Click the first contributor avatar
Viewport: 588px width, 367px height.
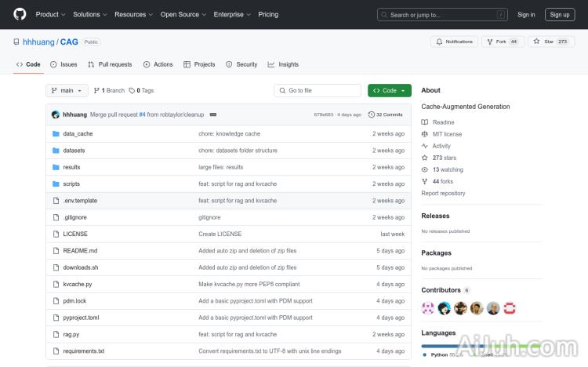point(427,308)
